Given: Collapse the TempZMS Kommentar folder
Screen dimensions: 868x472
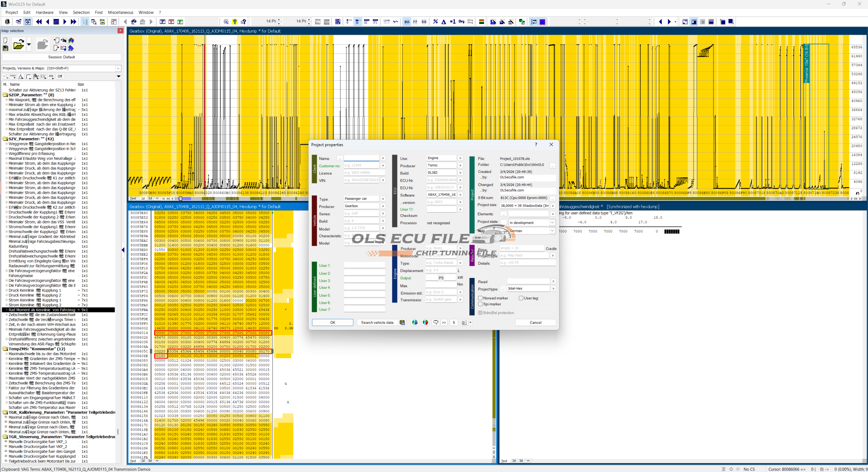Looking at the screenshot, I should [x=5, y=349].
